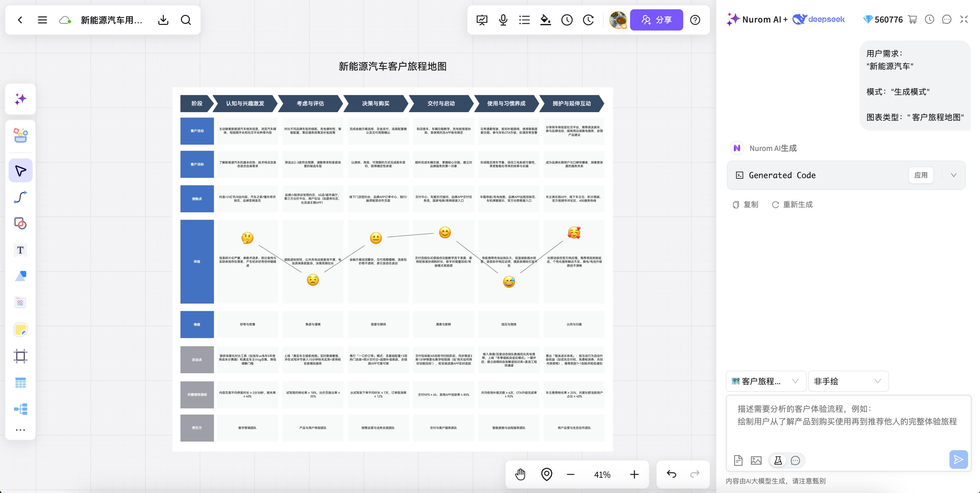Zoom out with the minus button

point(570,474)
